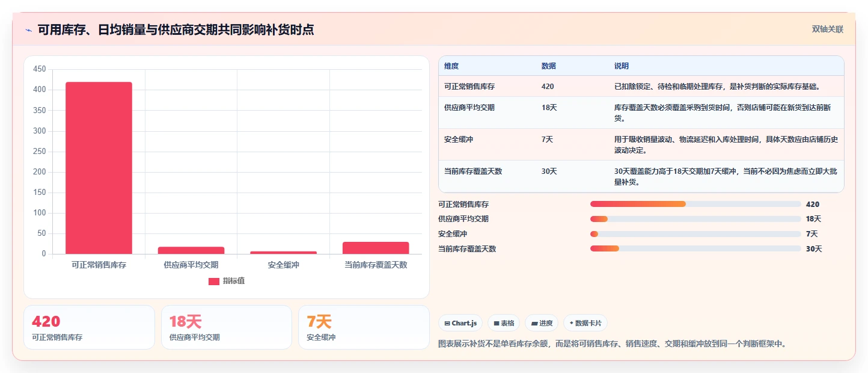Click the 供应商平均交期 progress bar
Image resolution: width=868 pixels, height=373 pixels.
click(695, 219)
